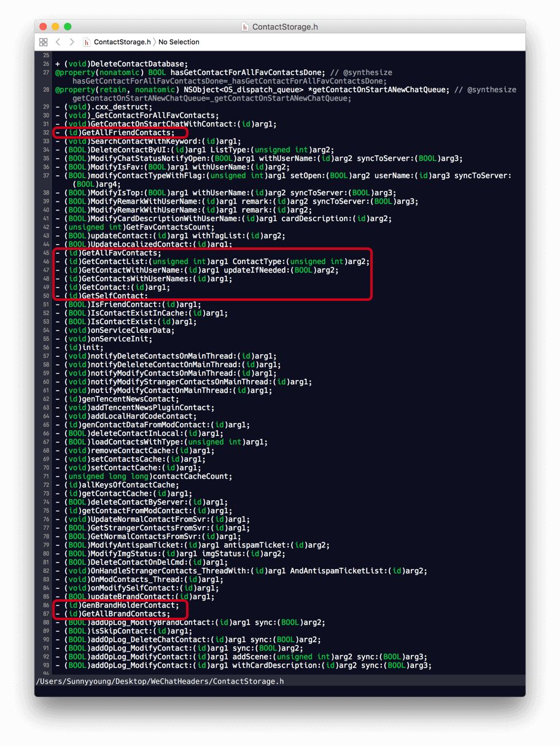This screenshot has height=746, width=560.
Task: Click the DeleteContactDatabase class method line
Action: pyautogui.click(x=130, y=64)
